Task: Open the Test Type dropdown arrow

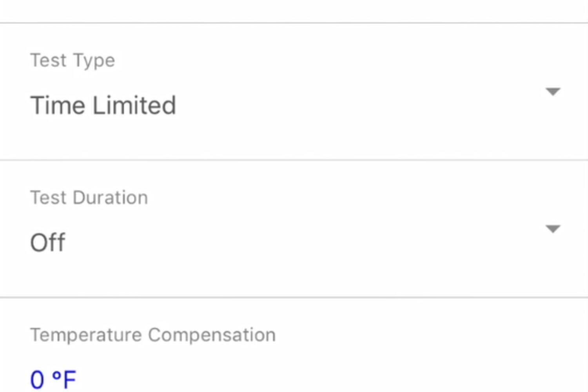Action: (x=553, y=92)
